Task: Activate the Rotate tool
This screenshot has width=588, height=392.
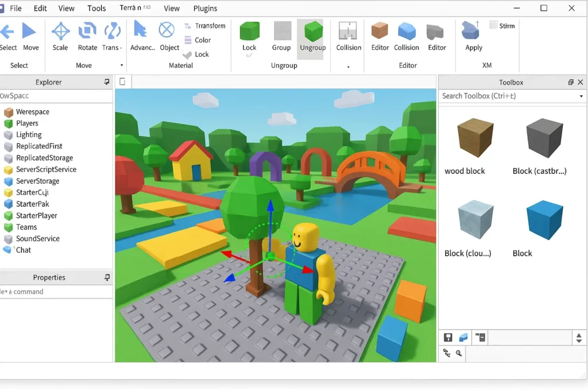Action: tap(87, 36)
